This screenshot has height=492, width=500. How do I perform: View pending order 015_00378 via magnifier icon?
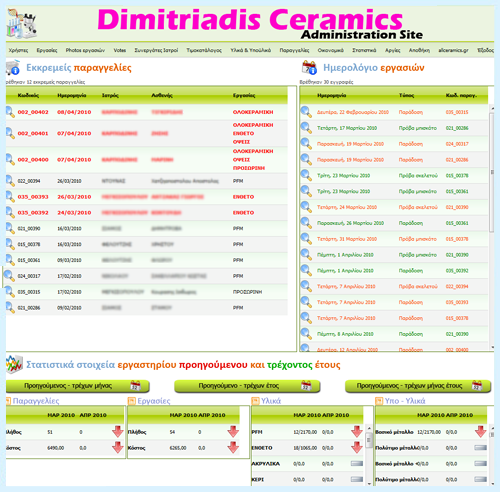click(x=10, y=244)
